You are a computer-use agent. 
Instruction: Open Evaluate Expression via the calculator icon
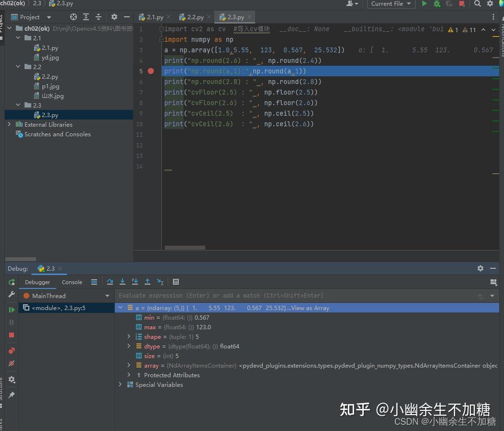click(x=176, y=282)
